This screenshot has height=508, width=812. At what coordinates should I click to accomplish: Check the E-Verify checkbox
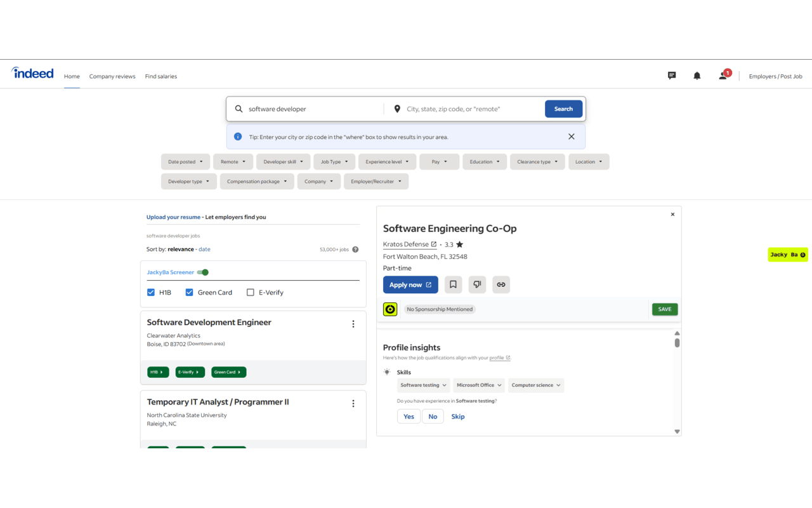point(250,293)
